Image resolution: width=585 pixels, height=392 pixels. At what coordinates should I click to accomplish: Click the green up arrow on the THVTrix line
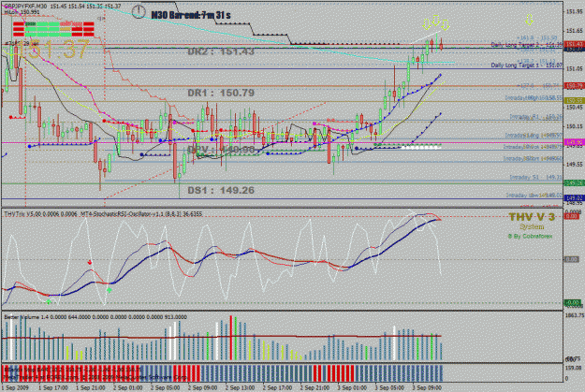pyautogui.click(x=110, y=290)
